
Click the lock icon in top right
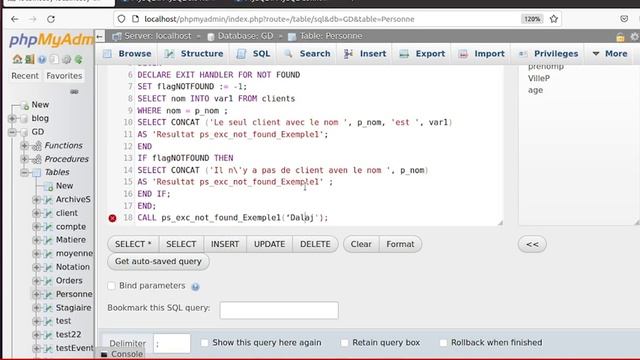pyautogui.click(x=620, y=37)
